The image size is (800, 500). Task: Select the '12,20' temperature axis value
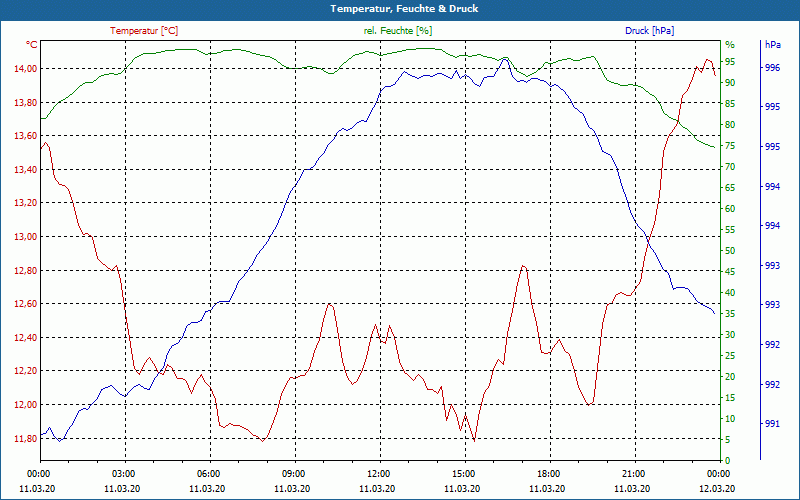coord(26,371)
